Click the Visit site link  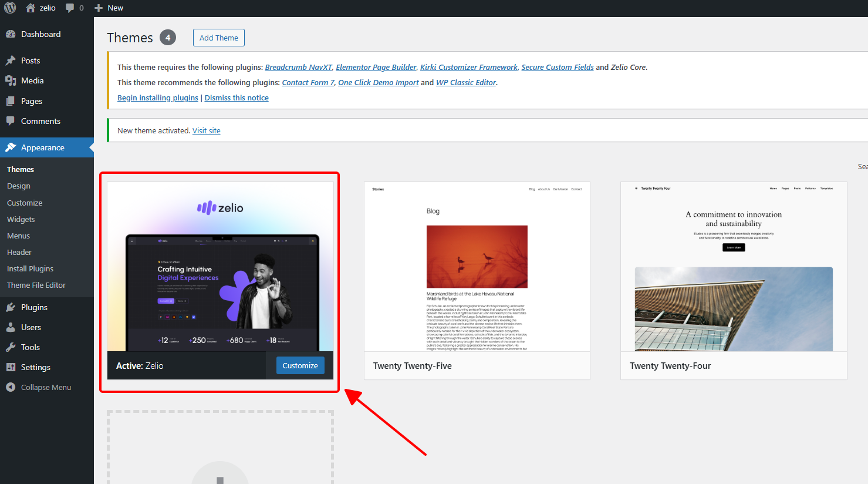click(x=207, y=130)
